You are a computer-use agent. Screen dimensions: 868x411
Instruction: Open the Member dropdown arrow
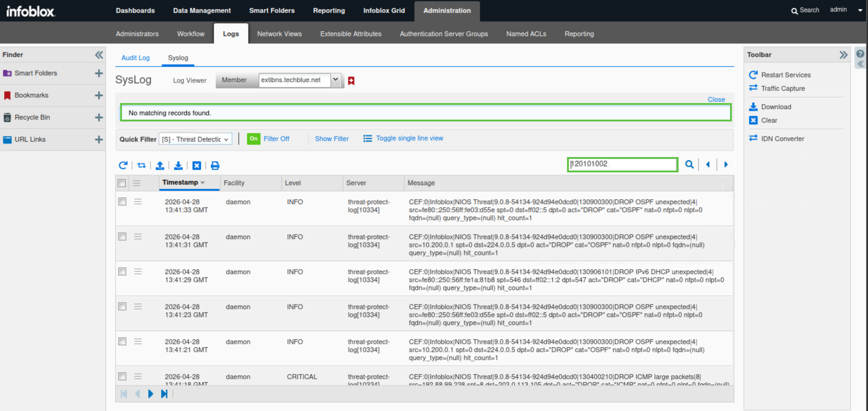[336, 80]
